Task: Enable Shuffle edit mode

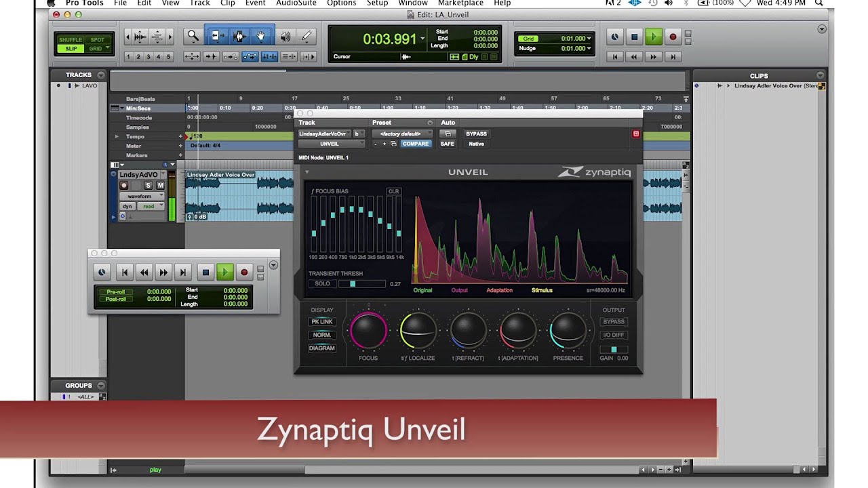Action: coord(70,40)
